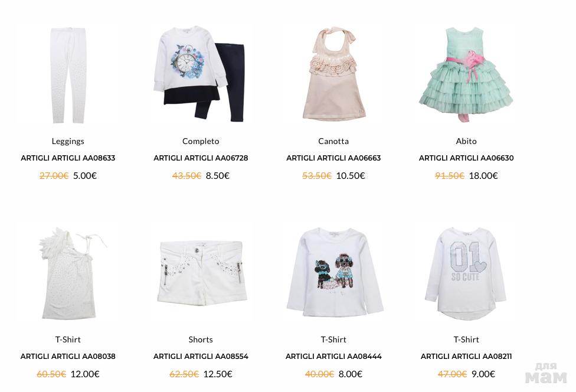Viewport: 576px width, 392px height.
Task: Open the white Leggings product image
Action: point(68,74)
